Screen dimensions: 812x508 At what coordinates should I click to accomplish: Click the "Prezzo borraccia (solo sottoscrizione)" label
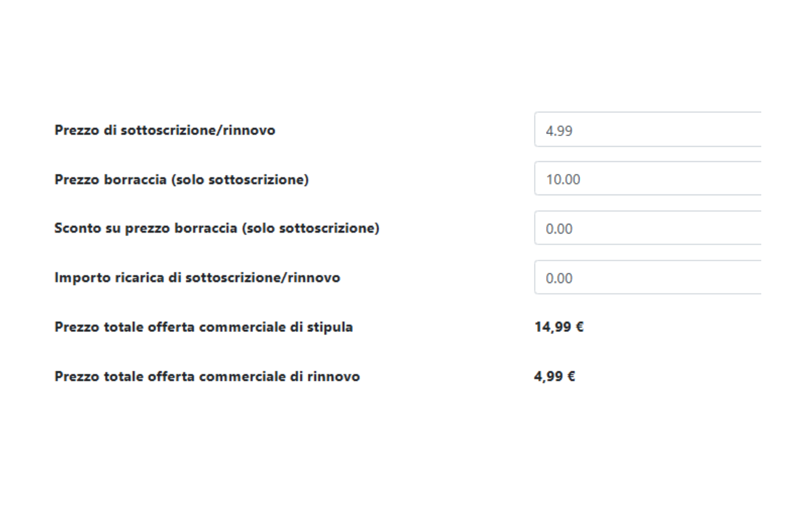181,180
